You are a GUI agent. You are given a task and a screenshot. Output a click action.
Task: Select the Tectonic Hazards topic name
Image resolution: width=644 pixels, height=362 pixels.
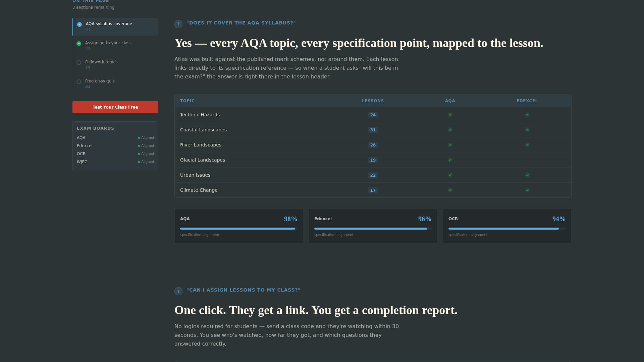tap(200, 115)
